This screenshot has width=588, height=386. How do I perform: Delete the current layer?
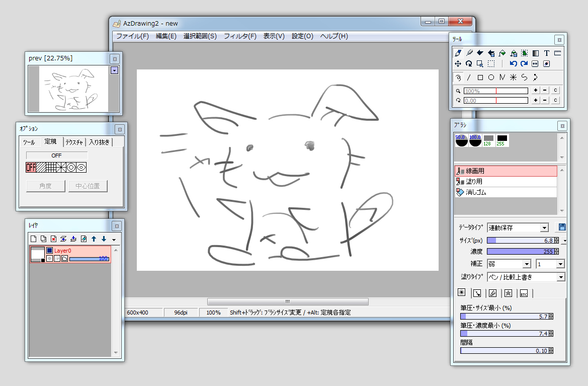tap(53, 239)
